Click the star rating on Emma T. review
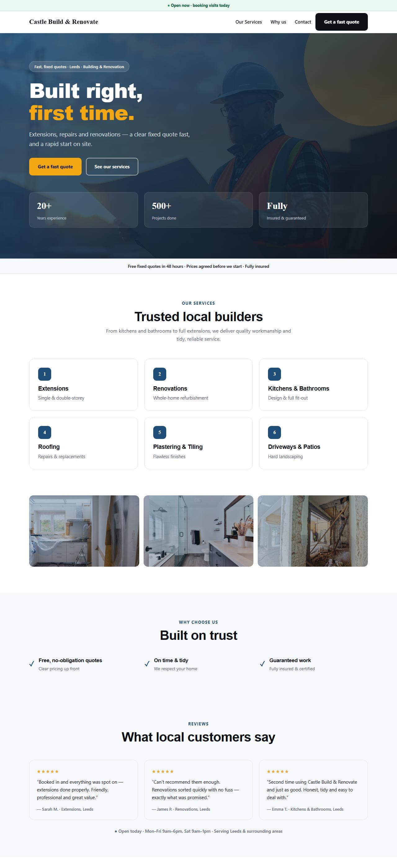397x868 pixels. point(278,771)
